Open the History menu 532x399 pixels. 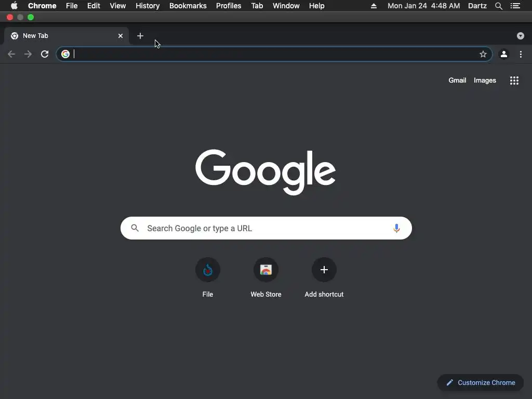(148, 6)
